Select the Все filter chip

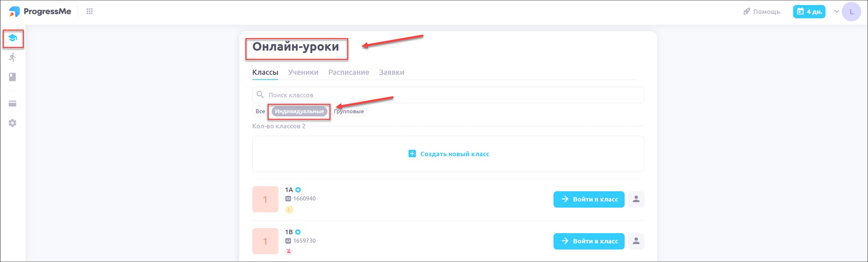click(x=260, y=111)
